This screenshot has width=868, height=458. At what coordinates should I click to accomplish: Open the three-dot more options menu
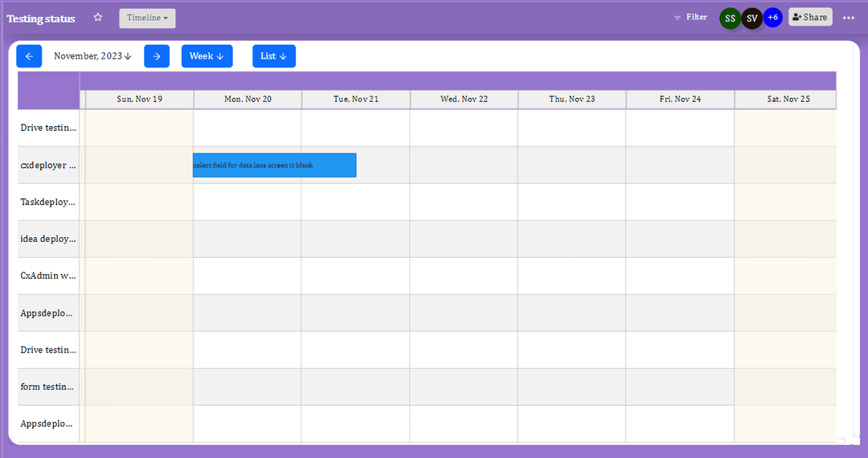coord(849,18)
